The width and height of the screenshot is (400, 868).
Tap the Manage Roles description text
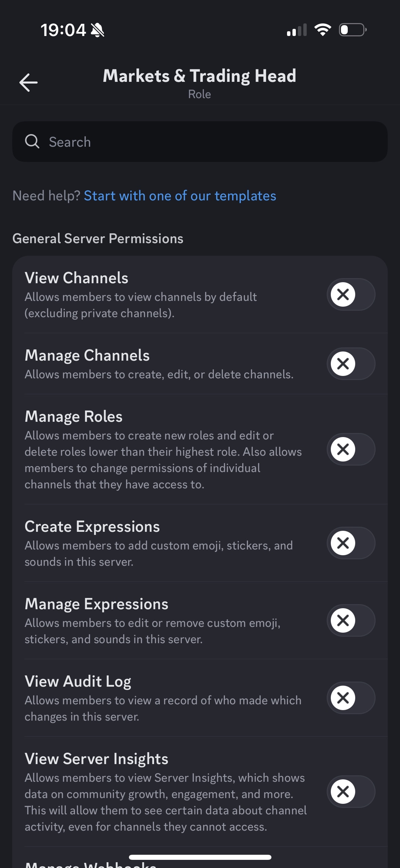pyautogui.click(x=163, y=460)
